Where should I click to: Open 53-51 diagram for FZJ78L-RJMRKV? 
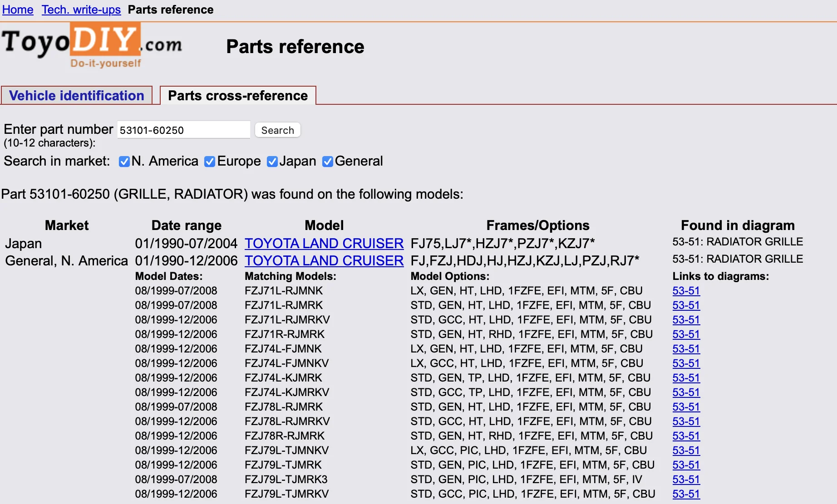686,421
